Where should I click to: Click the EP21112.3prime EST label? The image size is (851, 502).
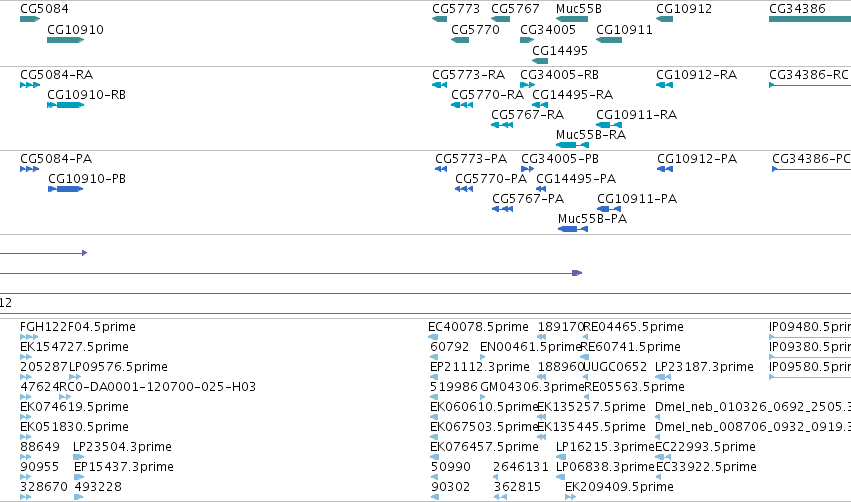[480, 367]
